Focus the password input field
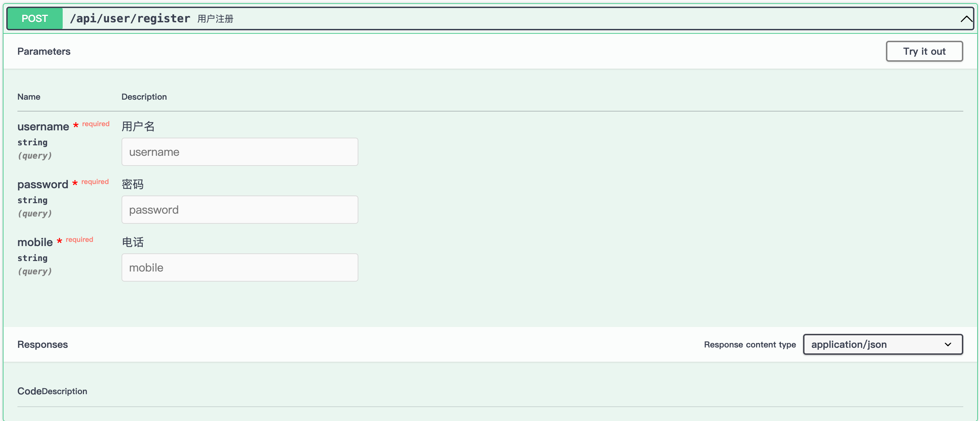This screenshot has width=980, height=421. click(x=240, y=210)
